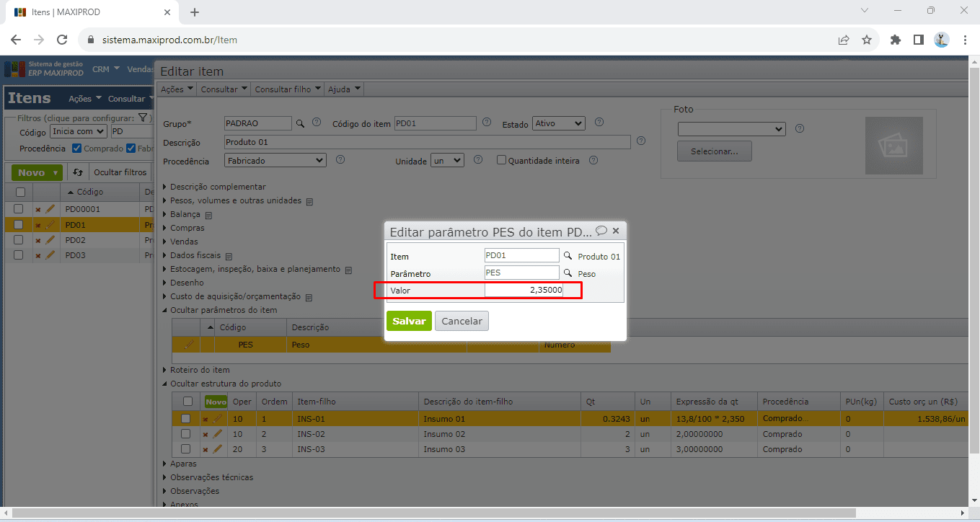Open the Inicia com filter dropdown
980x522 pixels.
[79, 131]
